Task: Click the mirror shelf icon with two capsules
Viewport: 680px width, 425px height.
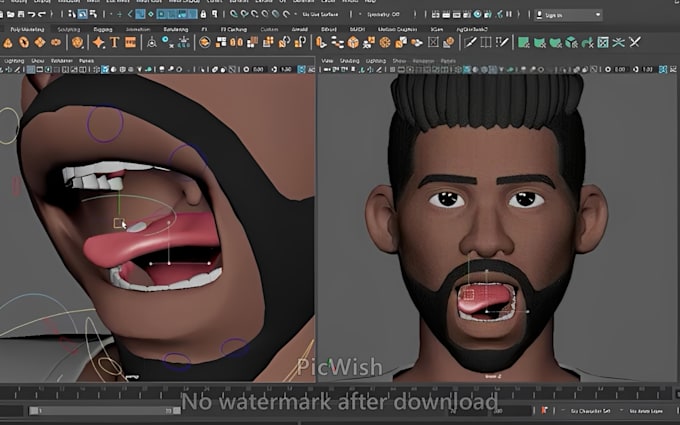Action: pyautogui.click(x=236, y=42)
